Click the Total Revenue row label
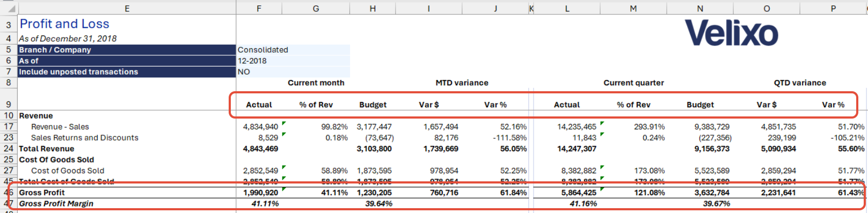The image size is (868, 213). click(47, 149)
